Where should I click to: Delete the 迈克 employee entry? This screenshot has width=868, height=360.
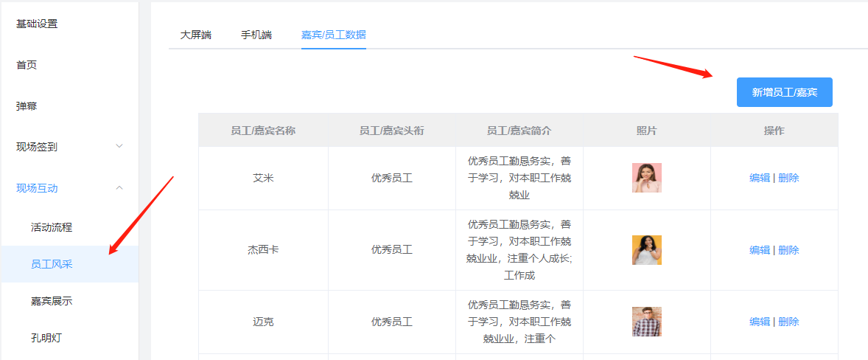[x=789, y=322]
